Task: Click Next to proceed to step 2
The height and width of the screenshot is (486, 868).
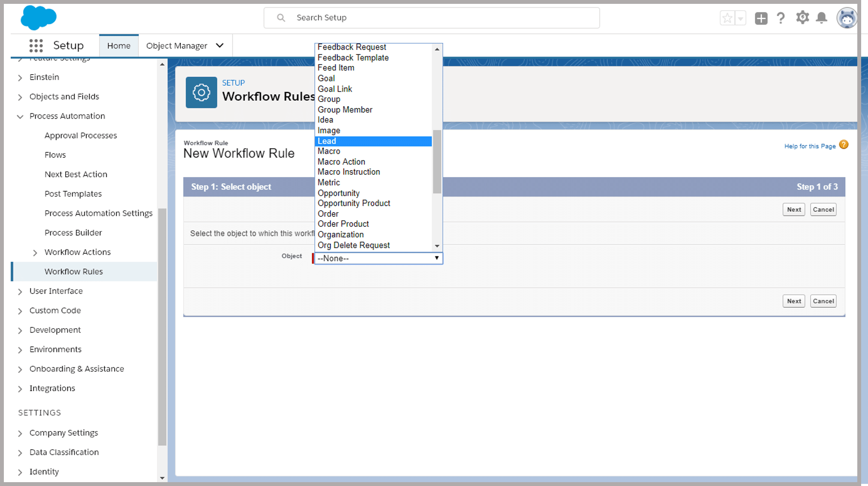Action: pyautogui.click(x=794, y=209)
